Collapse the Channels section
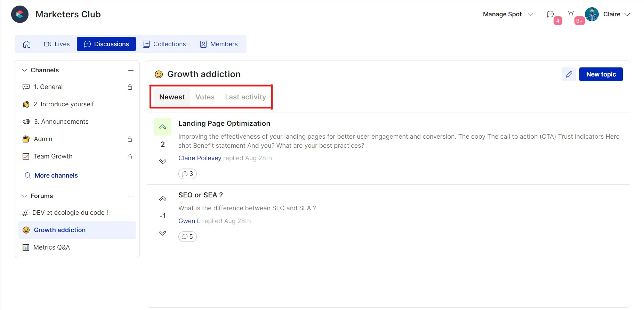 coord(25,70)
